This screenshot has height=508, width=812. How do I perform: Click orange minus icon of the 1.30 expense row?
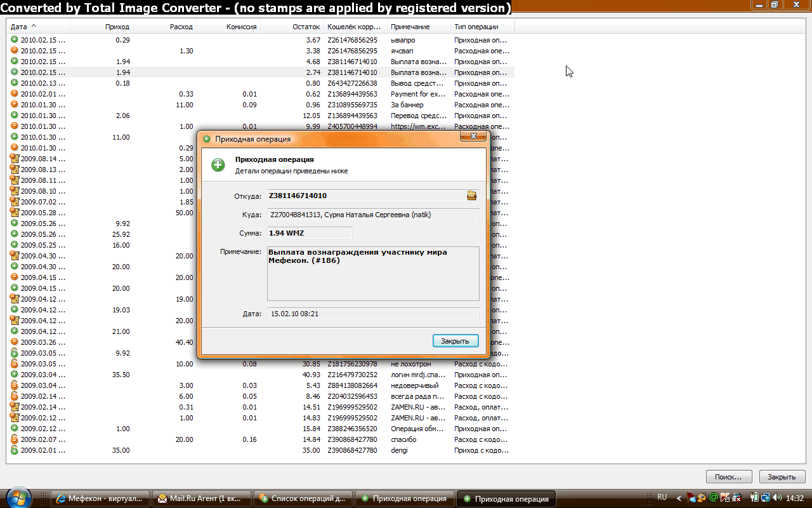[x=15, y=51]
